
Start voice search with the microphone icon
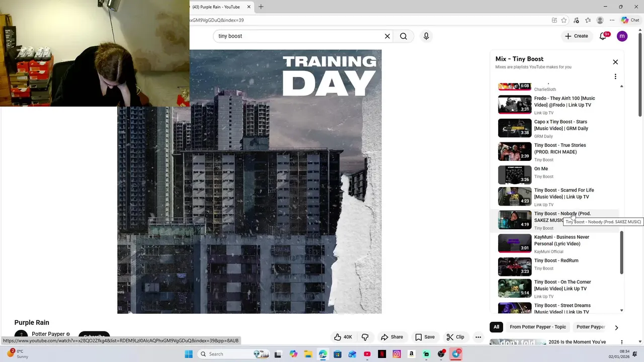pyautogui.click(x=426, y=36)
